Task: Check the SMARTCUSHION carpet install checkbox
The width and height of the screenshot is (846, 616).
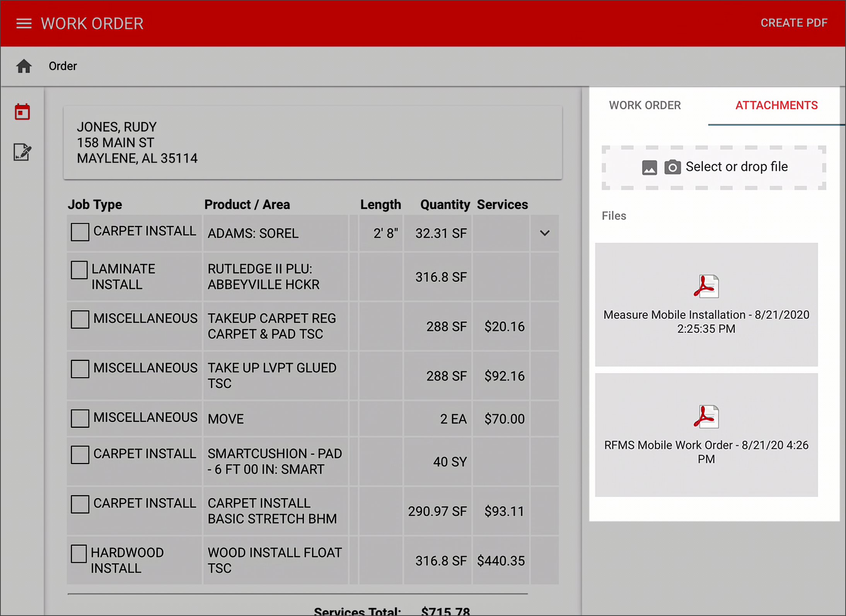Action: [x=80, y=455]
